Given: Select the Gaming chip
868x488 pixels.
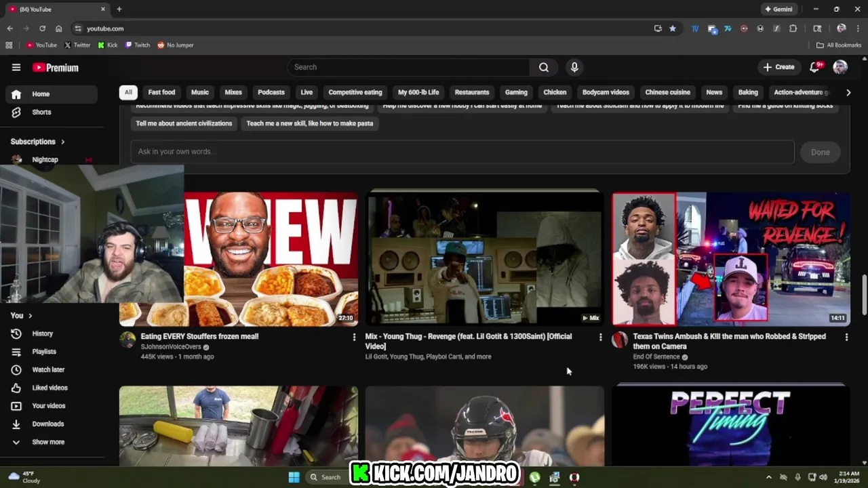Looking at the screenshot, I should (x=516, y=92).
